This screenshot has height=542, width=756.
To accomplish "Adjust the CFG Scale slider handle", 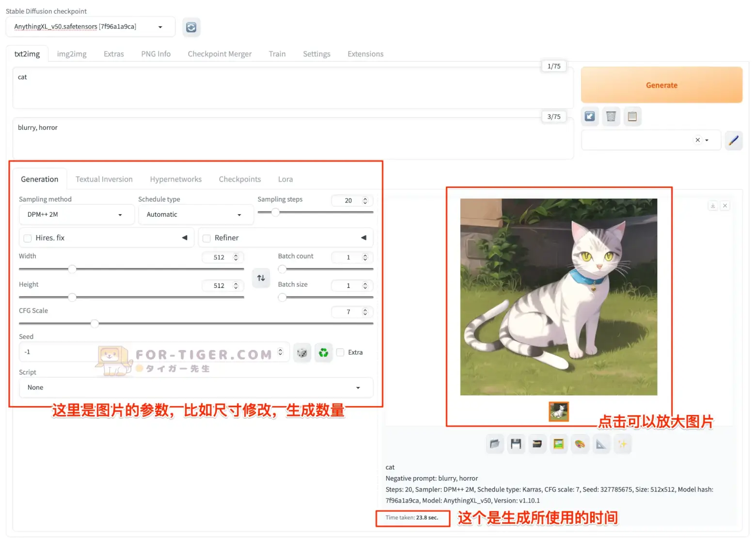I will click(95, 323).
